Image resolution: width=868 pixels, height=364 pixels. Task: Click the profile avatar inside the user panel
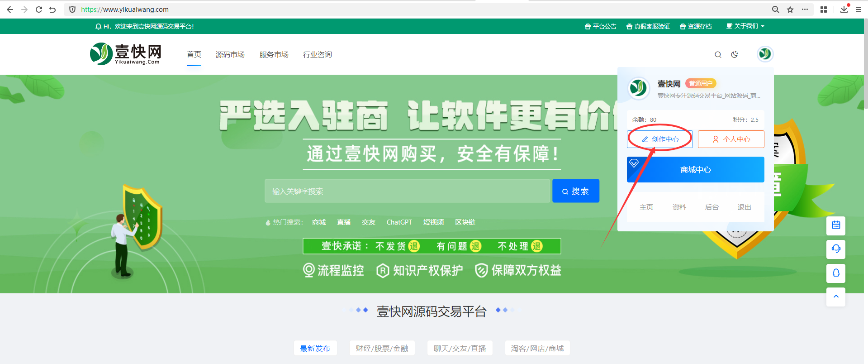[639, 88]
